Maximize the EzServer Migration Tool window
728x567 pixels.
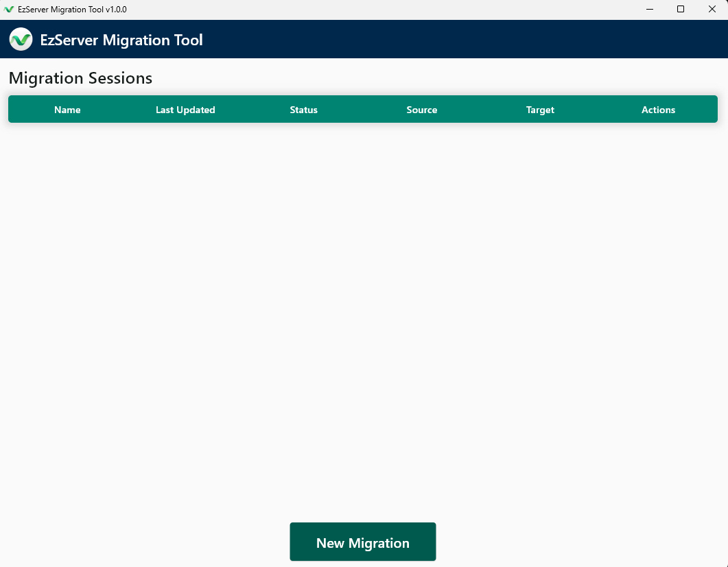pyautogui.click(x=681, y=10)
